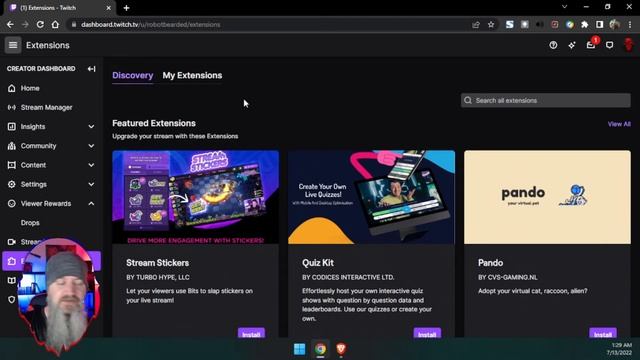This screenshot has width=640, height=360.
Task: Expand the Content section chevron
Action: [x=91, y=165]
